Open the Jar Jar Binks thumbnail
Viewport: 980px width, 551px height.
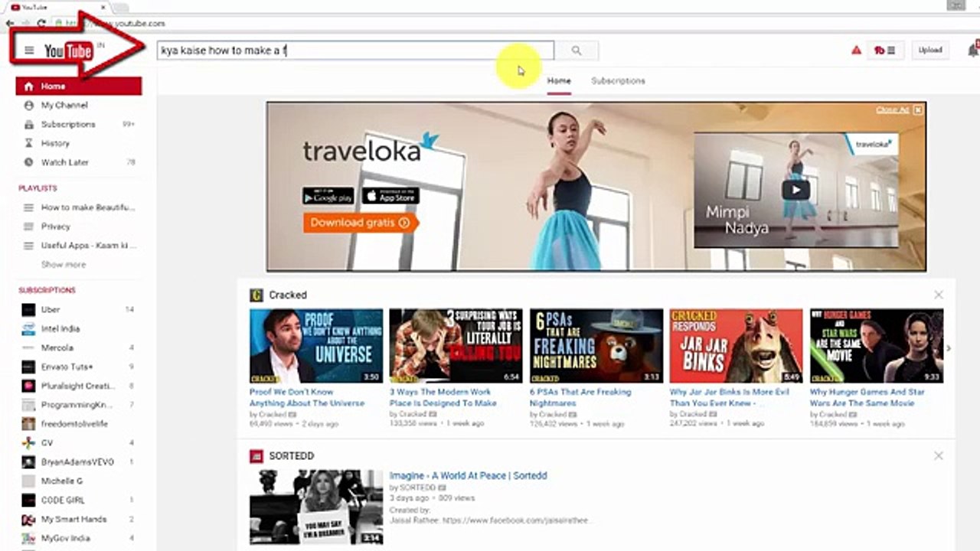point(736,346)
